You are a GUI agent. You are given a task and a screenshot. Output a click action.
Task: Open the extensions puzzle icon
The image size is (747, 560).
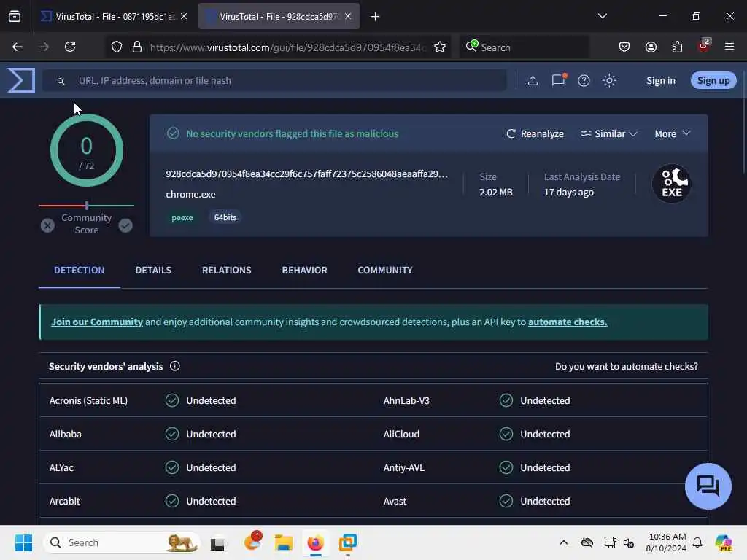pyautogui.click(x=677, y=47)
